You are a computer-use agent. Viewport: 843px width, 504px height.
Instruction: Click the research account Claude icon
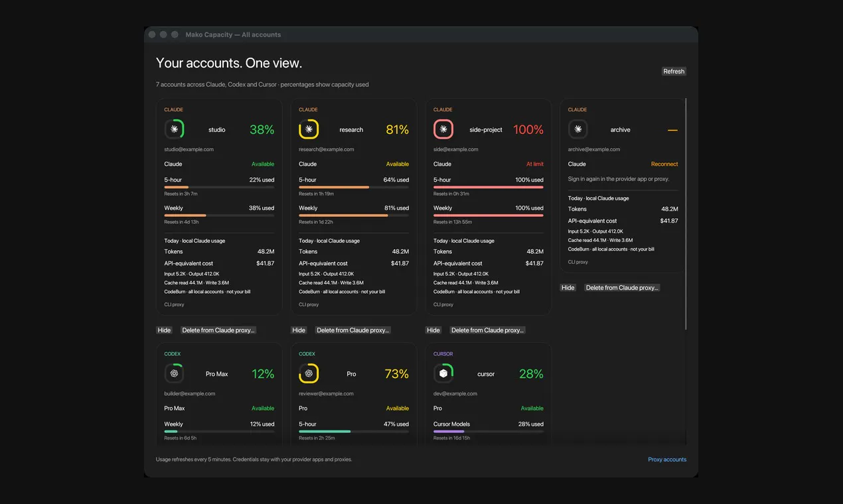[309, 129]
